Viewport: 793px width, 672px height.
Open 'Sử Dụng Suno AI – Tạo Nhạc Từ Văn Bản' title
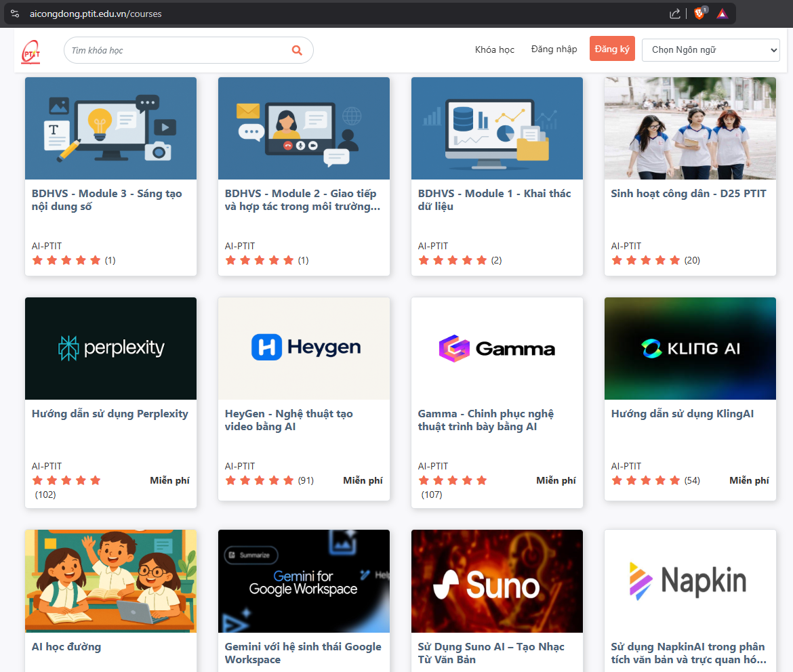click(x=491, y=653)
